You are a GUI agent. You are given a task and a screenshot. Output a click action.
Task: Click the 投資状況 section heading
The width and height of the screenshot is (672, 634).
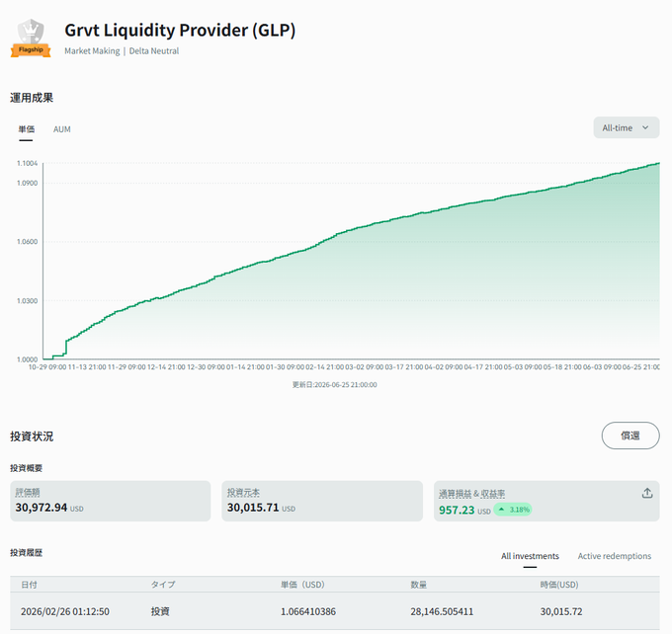click(x=32, y=436)
